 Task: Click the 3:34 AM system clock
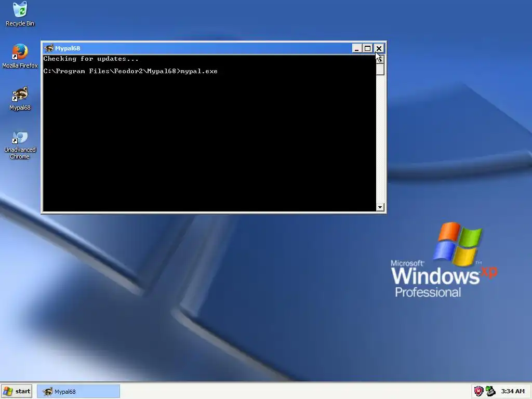513,391
